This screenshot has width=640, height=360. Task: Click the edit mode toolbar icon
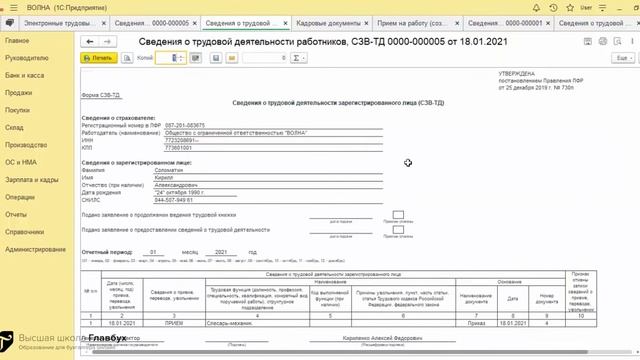click(x=196, y=58)
